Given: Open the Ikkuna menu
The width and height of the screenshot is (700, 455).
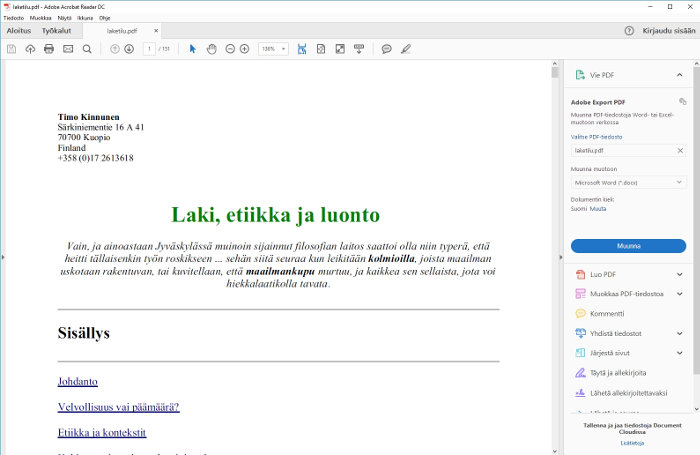Looking at the screenshot, I should pos(85,18).
